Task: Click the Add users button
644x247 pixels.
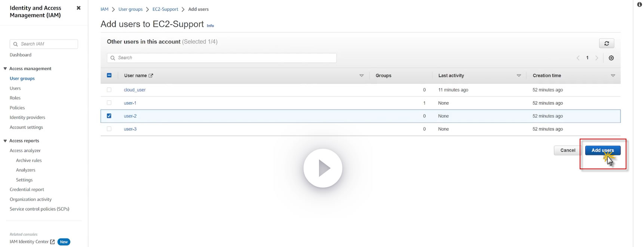Action: [x=602, y=150]
